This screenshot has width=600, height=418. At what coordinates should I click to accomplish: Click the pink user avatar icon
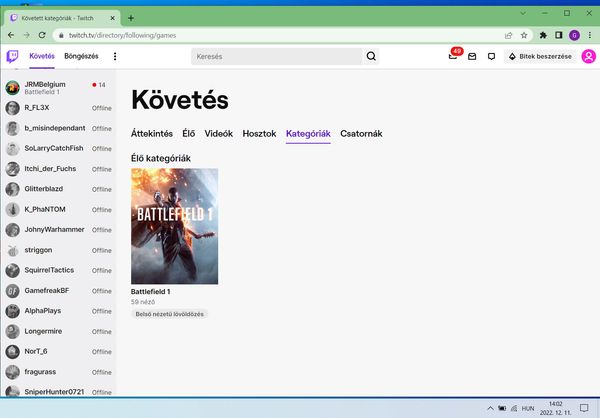pos(588,57)
